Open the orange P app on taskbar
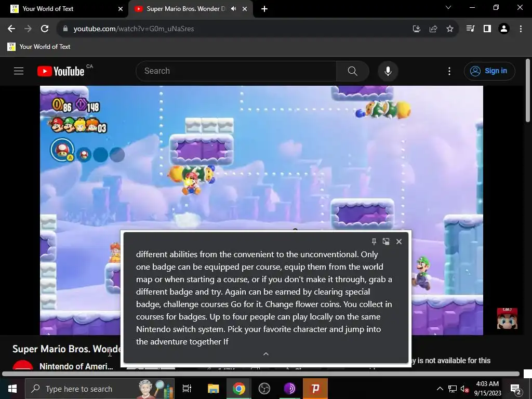The image size is (532, 399). (x=315, y=389)
